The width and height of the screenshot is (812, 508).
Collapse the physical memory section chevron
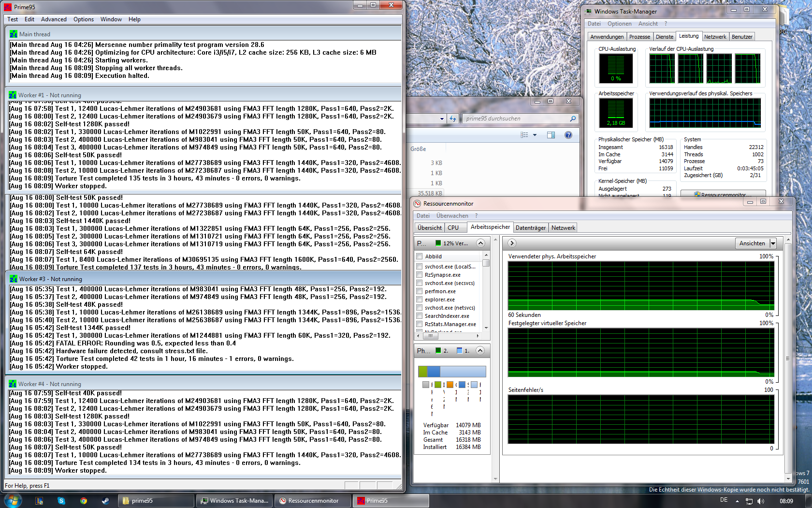point(480,350)
